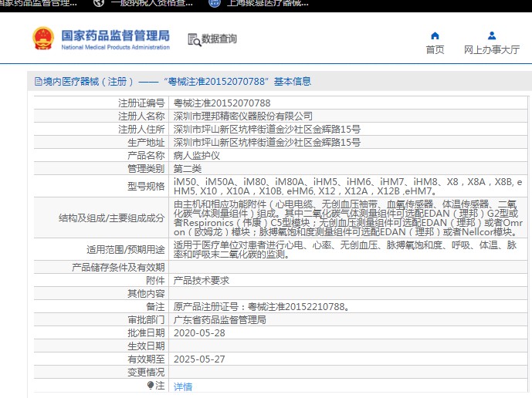
Task: Click the 适用范围 description text
Action: (x=345, y=249)
